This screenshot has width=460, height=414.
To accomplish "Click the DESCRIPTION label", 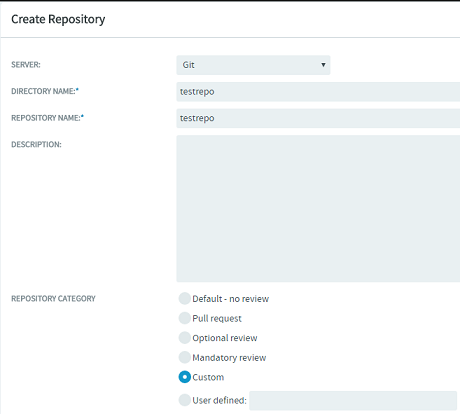I will [36, 145].
